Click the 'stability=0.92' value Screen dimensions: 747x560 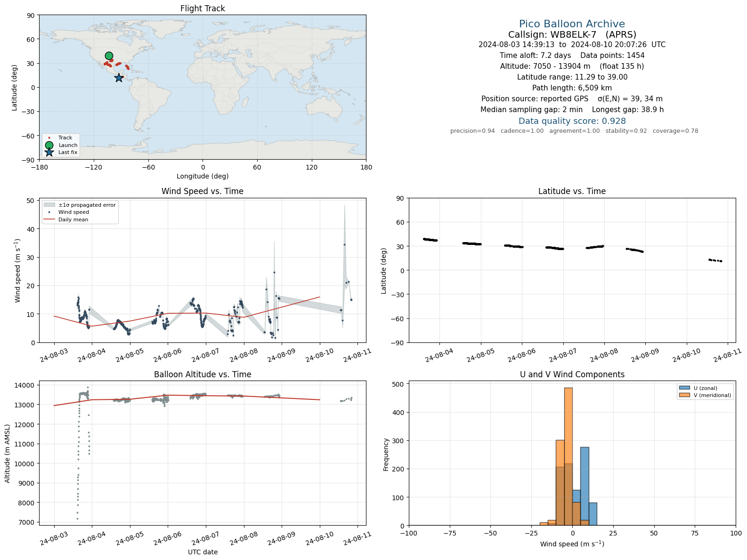point(626,131)
